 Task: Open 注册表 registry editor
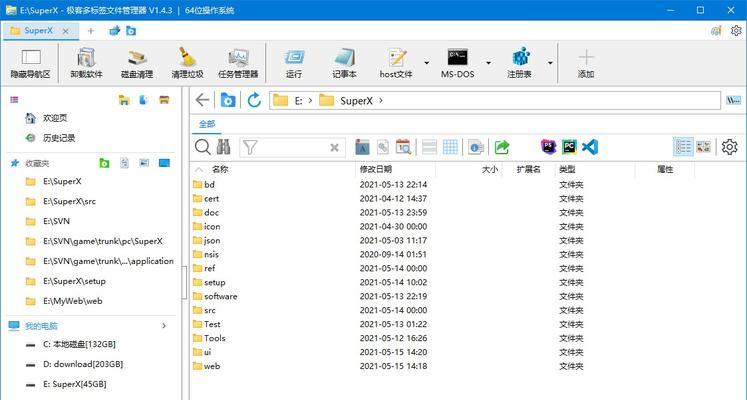click(x=519, y=63)
